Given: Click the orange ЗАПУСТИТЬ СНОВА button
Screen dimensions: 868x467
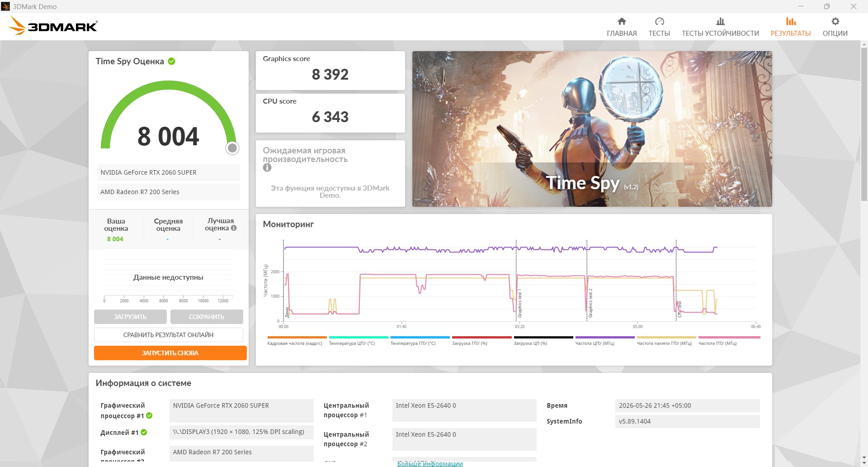Looking at the screenshot, I should point(170,353).
